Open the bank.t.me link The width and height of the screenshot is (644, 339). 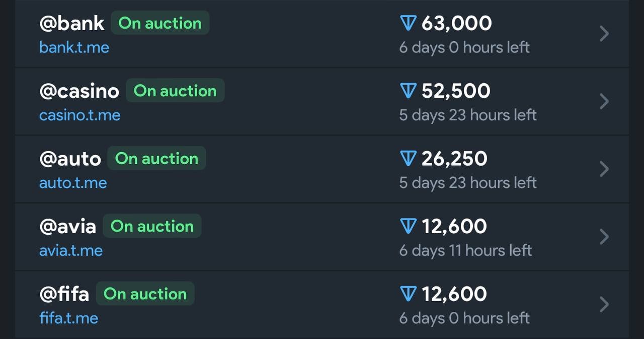click(74, 48)
